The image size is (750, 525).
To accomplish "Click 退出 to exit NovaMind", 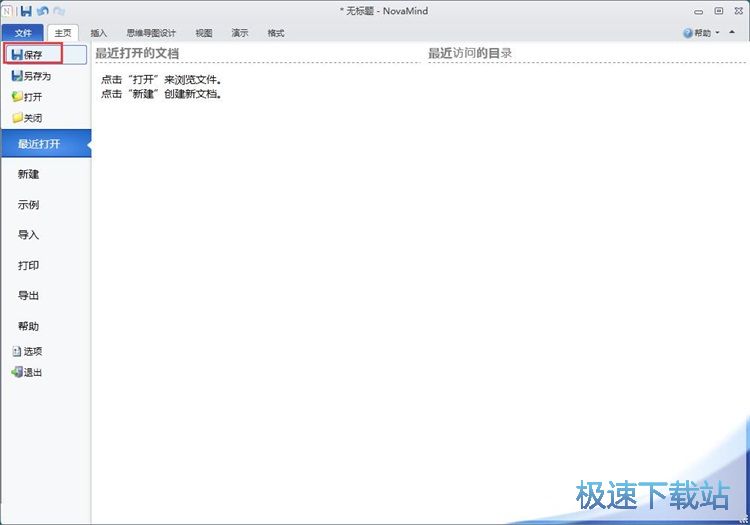I will [x=27, y=372].
